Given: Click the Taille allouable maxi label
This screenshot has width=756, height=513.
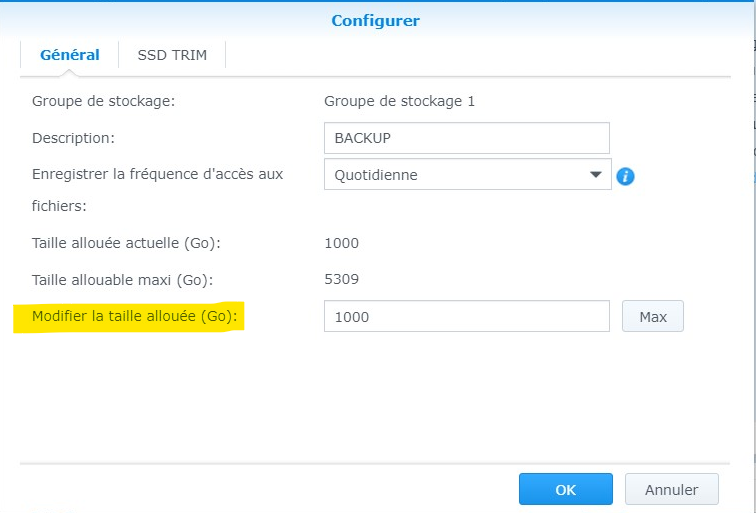Looking at the screenshot, I should tap(122, 280).
